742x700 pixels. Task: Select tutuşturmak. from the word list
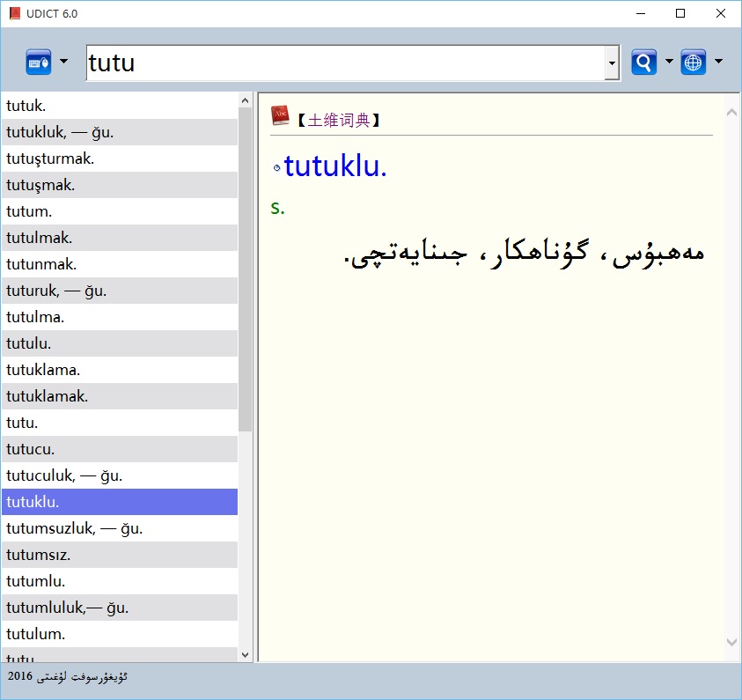50,158
